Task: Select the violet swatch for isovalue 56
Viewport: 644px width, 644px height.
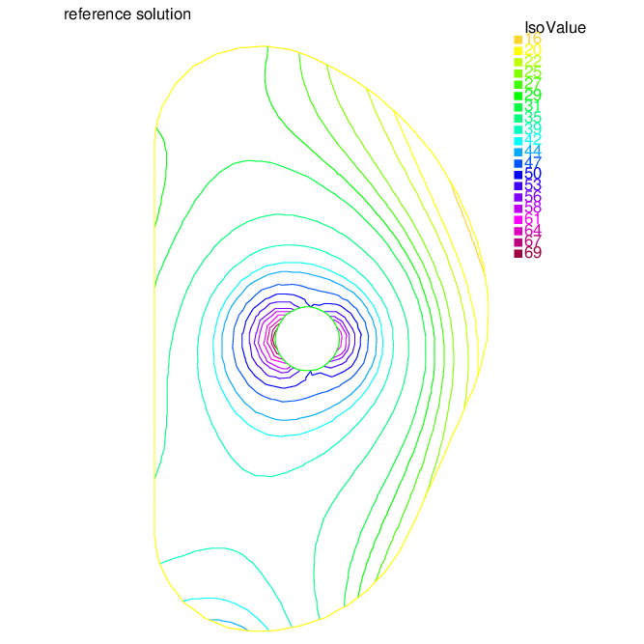Action: pos(518,197)
